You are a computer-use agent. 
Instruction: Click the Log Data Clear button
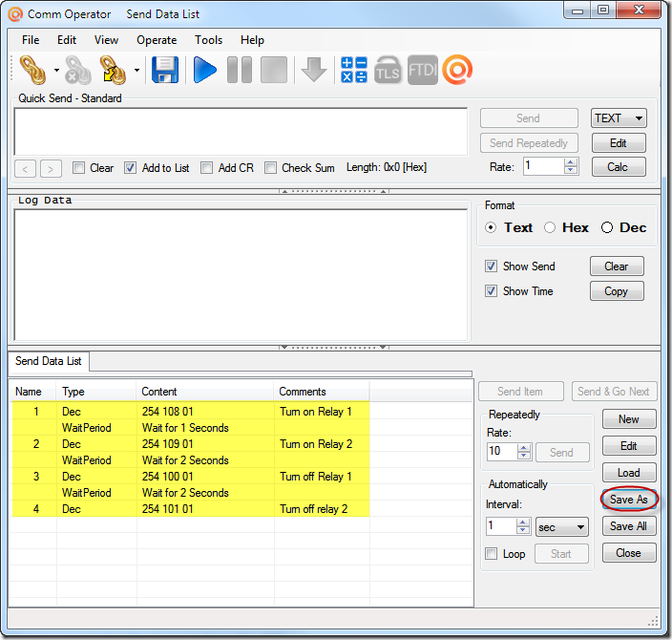click(617, 267)
